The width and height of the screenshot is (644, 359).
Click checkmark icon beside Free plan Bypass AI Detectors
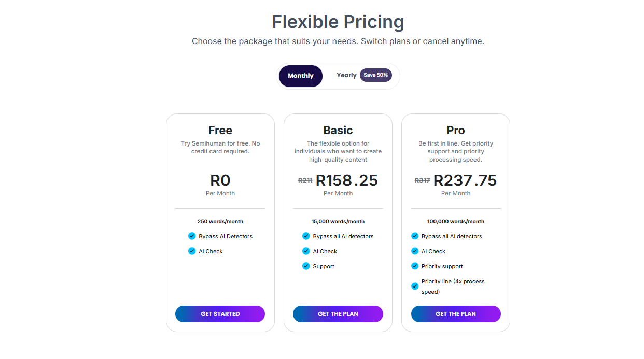[x=192, y=236]
